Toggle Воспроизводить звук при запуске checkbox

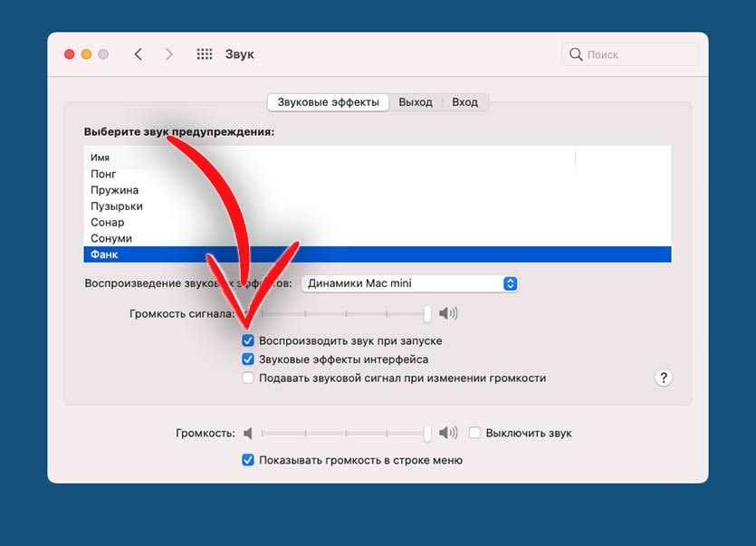point(248,340)
